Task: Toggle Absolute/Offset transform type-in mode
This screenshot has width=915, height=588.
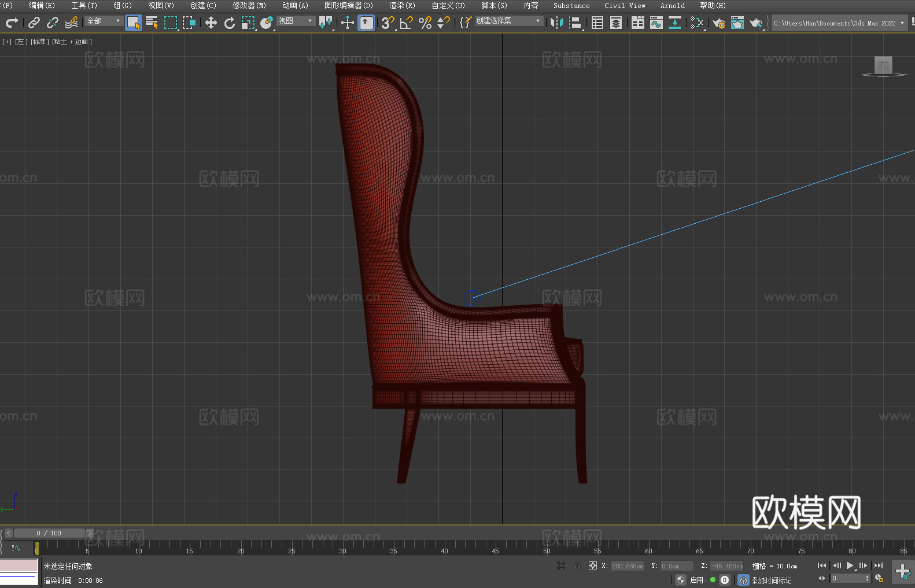Action: (x=592, y=565)
